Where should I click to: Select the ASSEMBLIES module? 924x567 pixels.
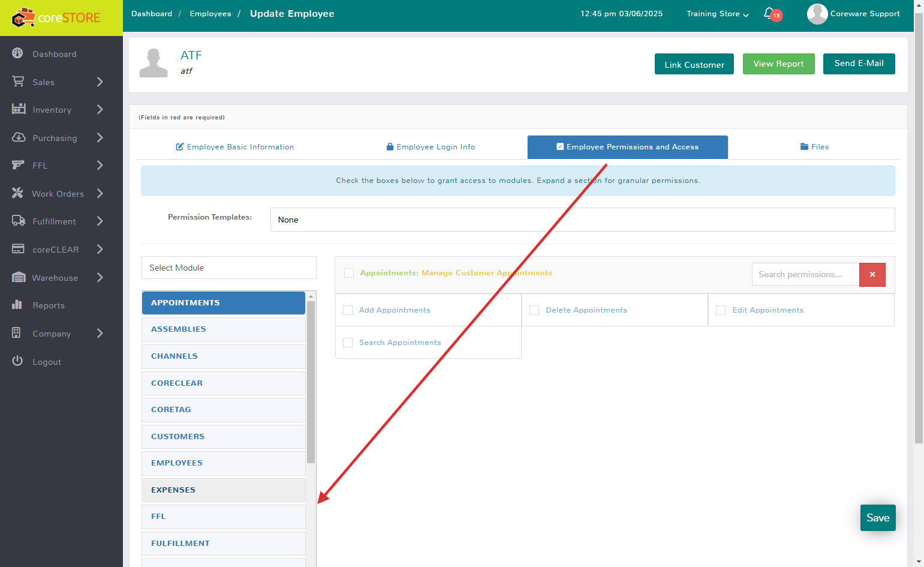point(224,329)
